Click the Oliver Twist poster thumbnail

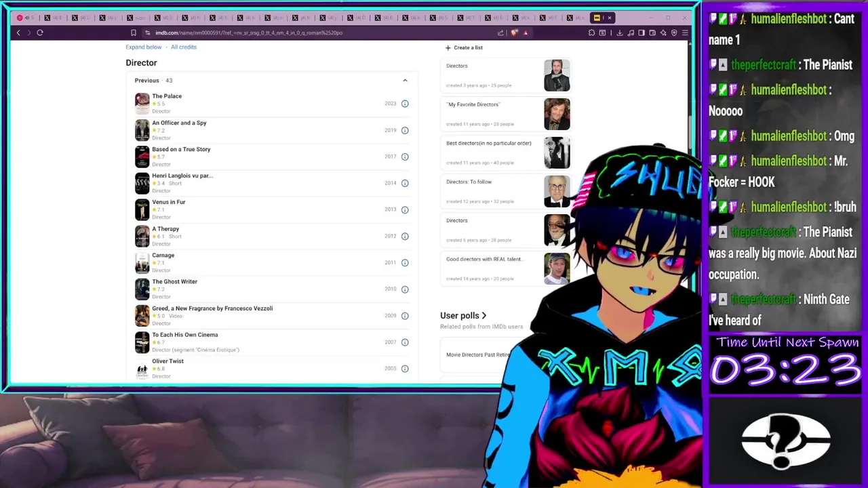tap(142, 369)
